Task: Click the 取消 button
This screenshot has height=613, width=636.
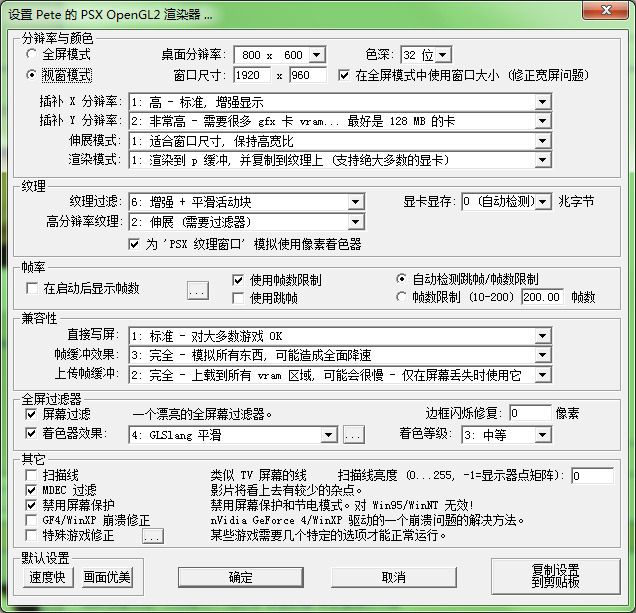Action: coord(393,577)
